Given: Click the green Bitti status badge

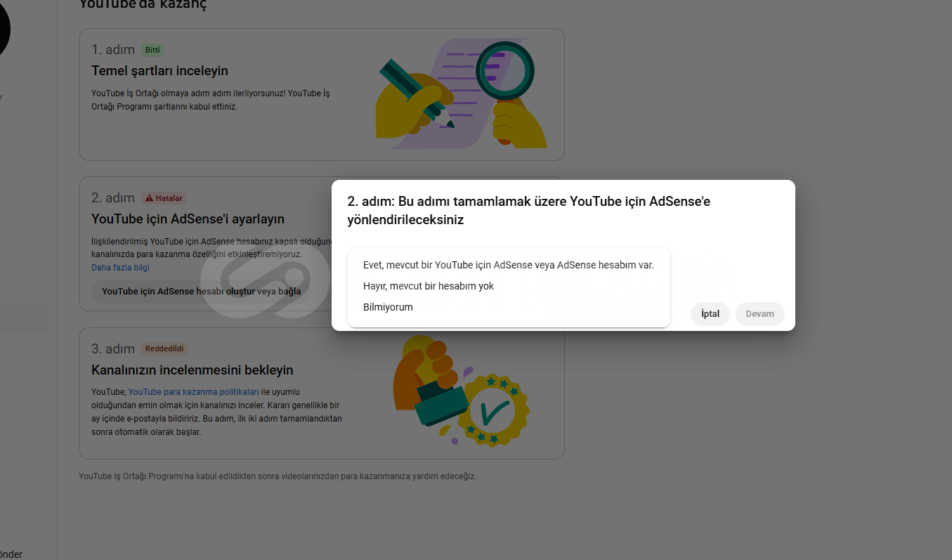Looking at the screenshot, I should [x=153, y=50].
